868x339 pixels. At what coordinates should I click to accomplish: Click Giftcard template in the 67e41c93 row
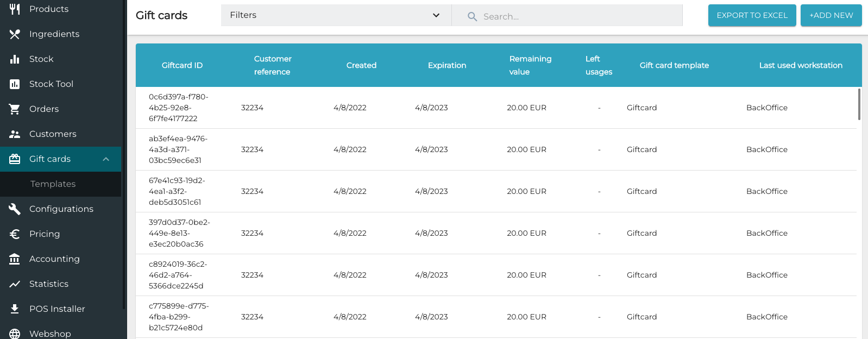[641, 191]
